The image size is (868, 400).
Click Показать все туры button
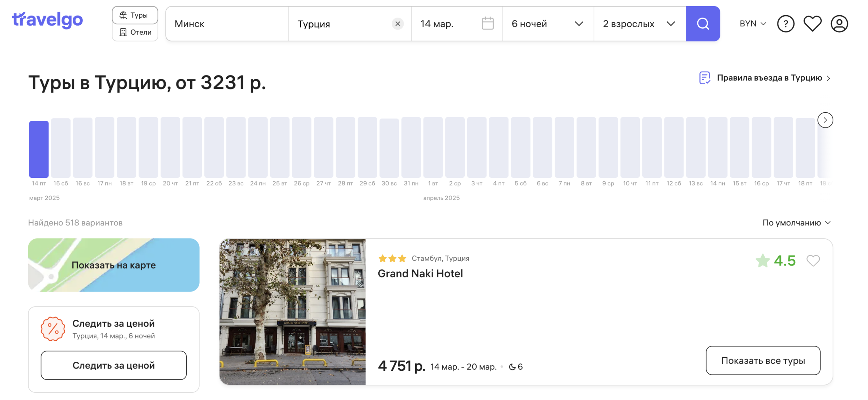(x=763, y=360)
